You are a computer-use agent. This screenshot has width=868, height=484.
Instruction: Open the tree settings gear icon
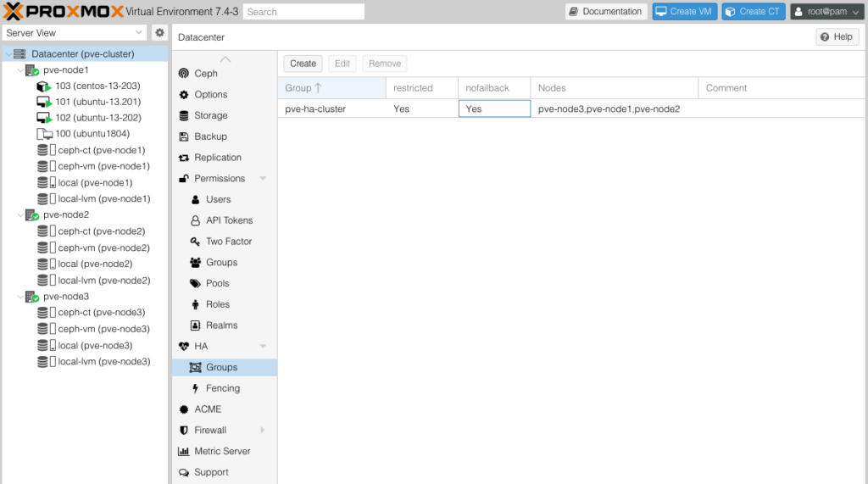pos(159,33)
